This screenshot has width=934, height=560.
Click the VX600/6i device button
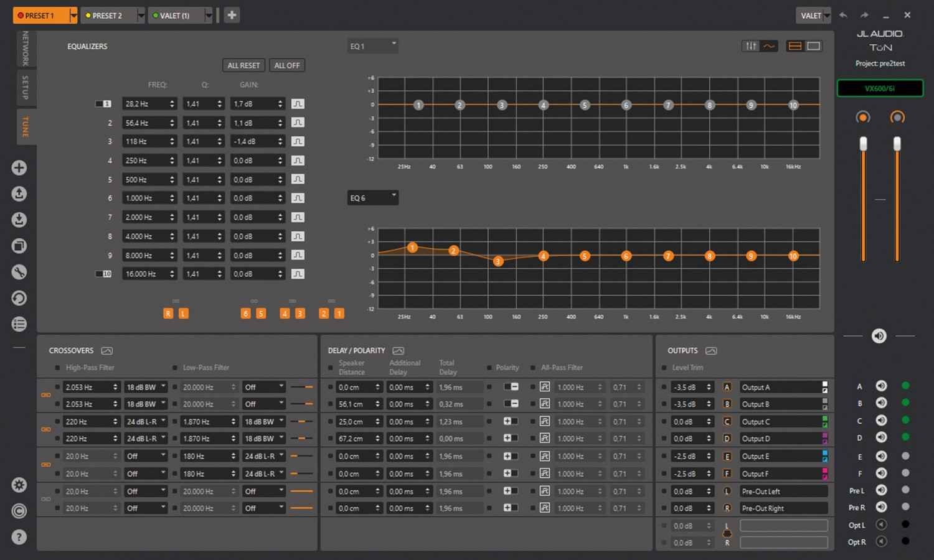[880, 88]
